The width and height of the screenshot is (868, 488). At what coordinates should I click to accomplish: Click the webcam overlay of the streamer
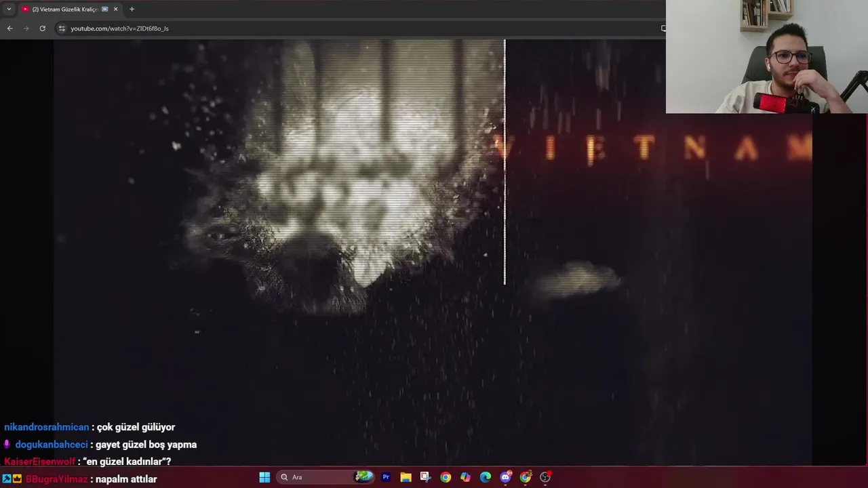tap(767, 56)
